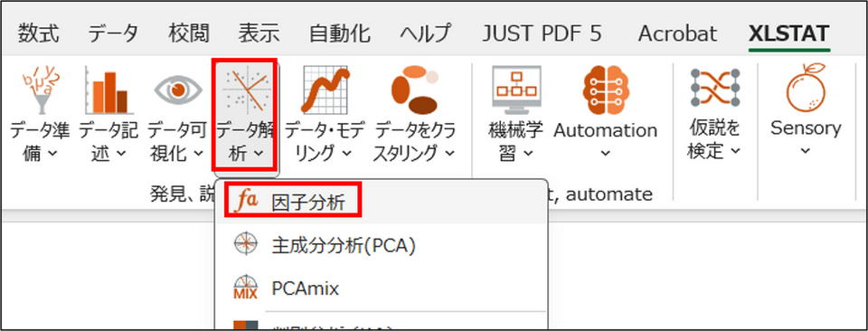Switch to the JUST PDF 5 tab
The height and width of the screenshot is (331, 868).
coord(542,33)
